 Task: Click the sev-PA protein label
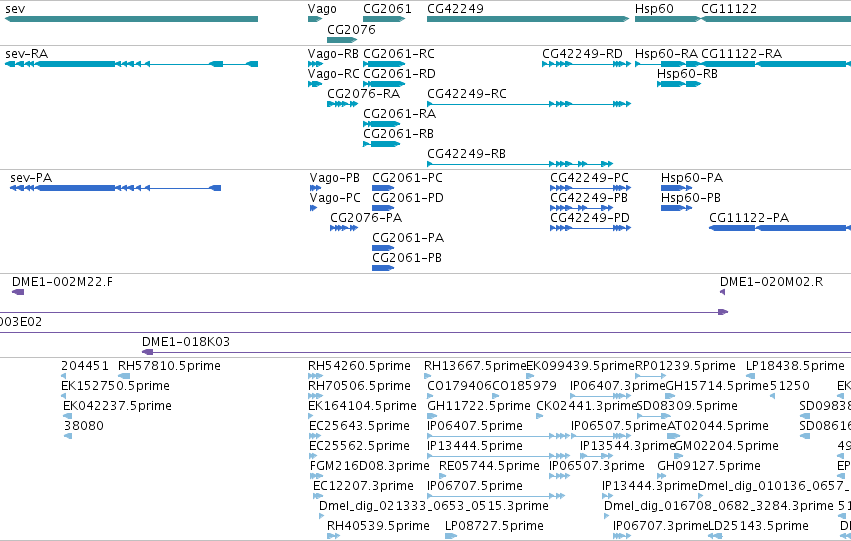click(31, 178)
